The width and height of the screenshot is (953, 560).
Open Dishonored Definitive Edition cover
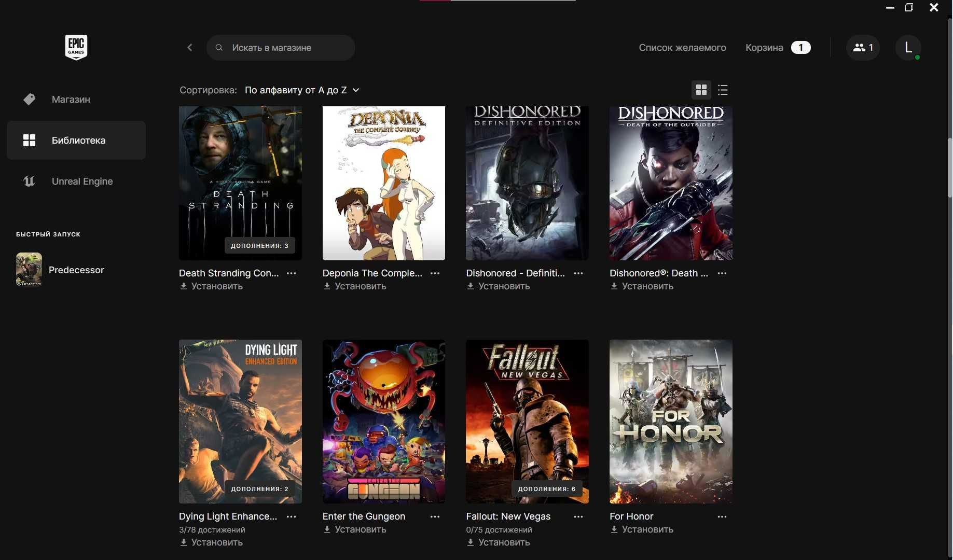[527, 183]
